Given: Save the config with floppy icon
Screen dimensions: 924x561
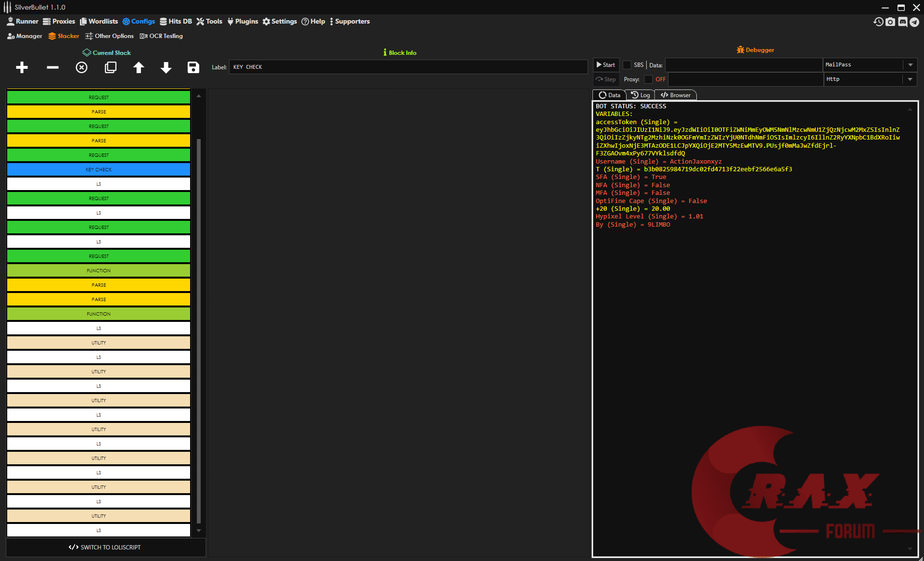Looking at the screenshot, I should point(193,67).
